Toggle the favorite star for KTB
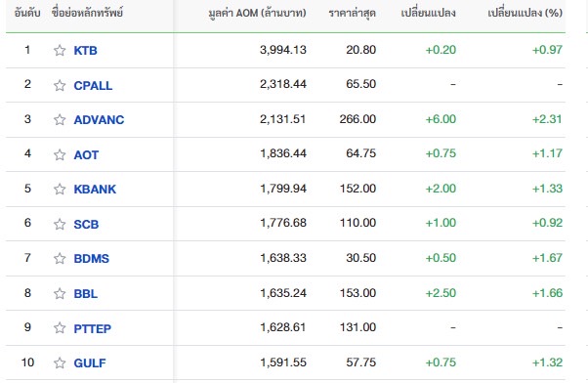Viewport: 588px width, 383px height. point(60,50)
